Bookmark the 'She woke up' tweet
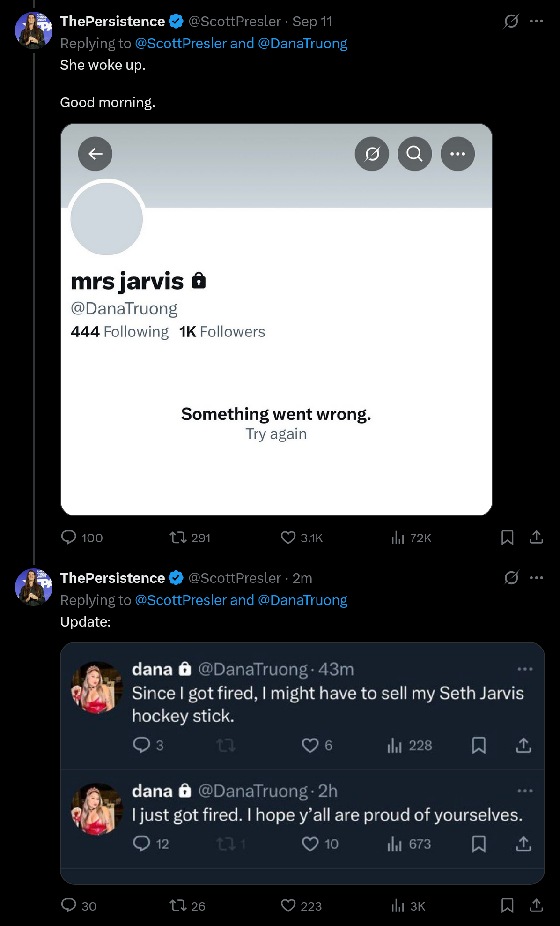This screenshot has width=560, height=926. tap(507, 537)
